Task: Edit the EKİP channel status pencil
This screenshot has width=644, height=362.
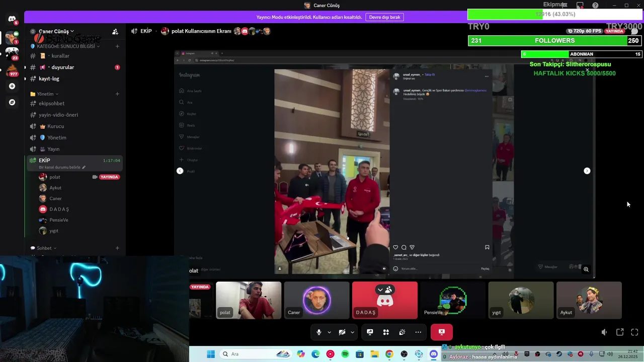Action: pos(84,167)
